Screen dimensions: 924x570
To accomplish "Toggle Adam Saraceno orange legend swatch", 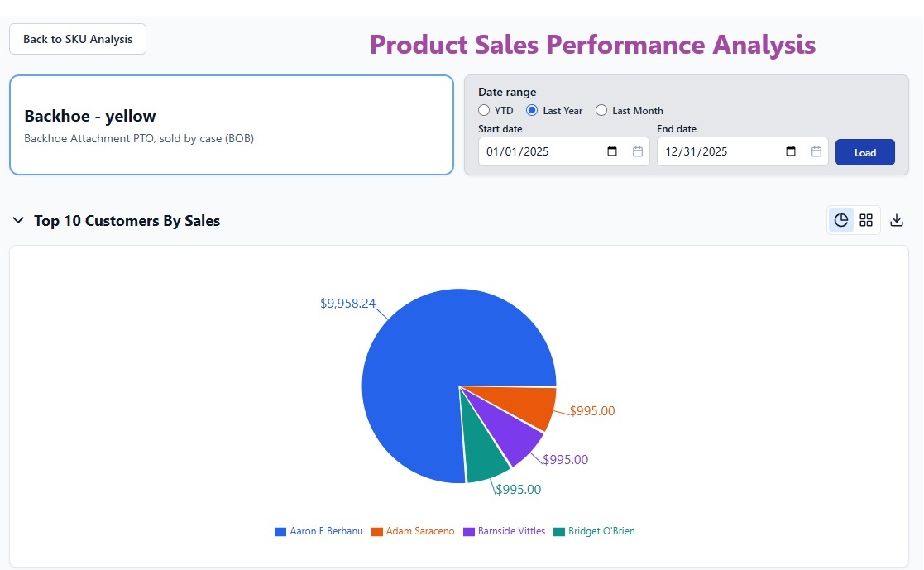I will (x=377, y=532).
